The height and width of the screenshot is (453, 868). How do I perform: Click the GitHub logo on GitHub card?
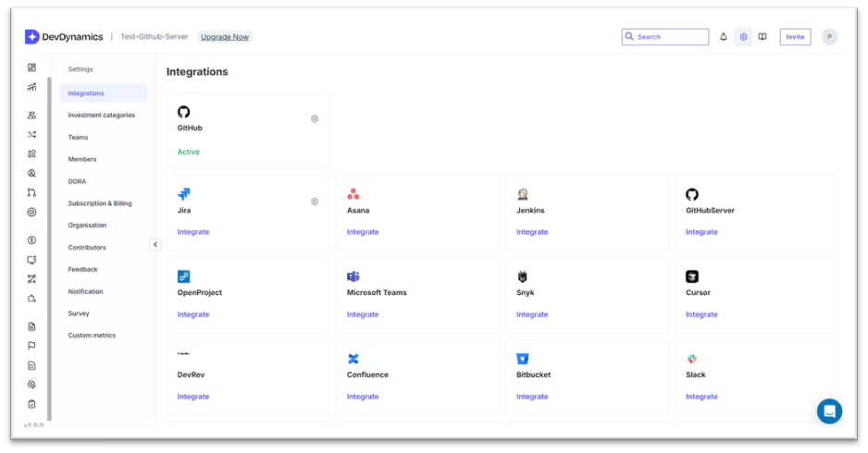184,112
